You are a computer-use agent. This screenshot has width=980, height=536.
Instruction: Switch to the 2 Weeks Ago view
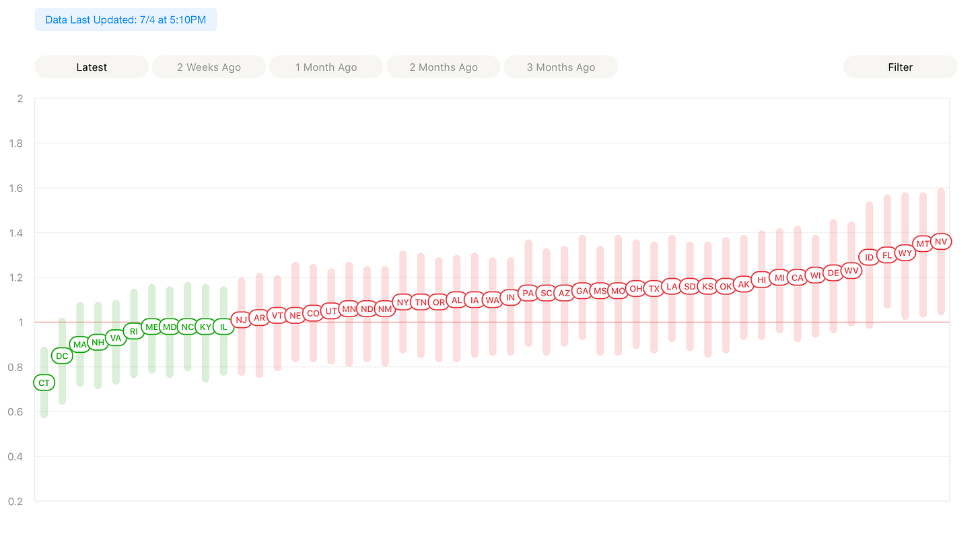209,67
